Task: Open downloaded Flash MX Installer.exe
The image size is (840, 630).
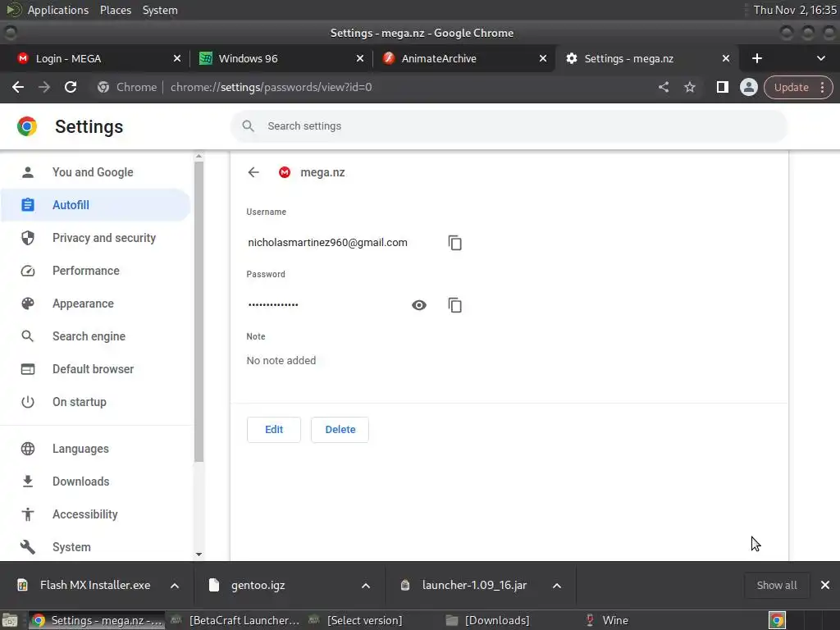Action: 84,585
